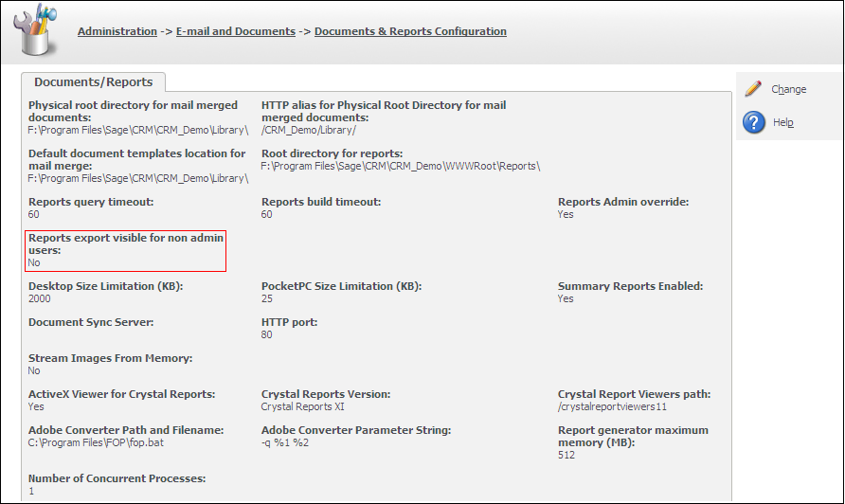Click the HTTP port value 80
845x504 pixels.
pyautogui.click(x=267, y=334)
